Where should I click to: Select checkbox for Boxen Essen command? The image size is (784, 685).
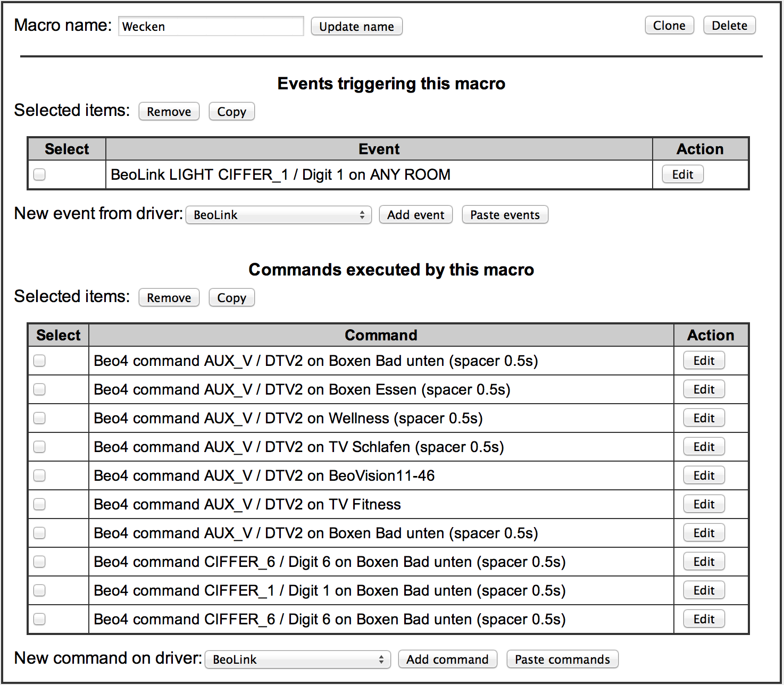pyautogui.click(x=39, y=389)
